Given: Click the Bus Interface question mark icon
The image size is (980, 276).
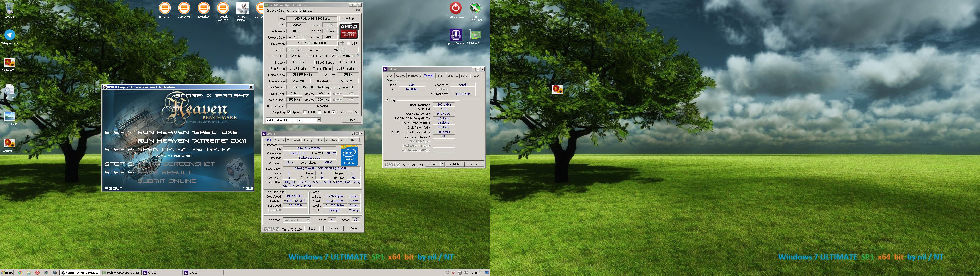Looking at the screenshot, I should (358, 56).
